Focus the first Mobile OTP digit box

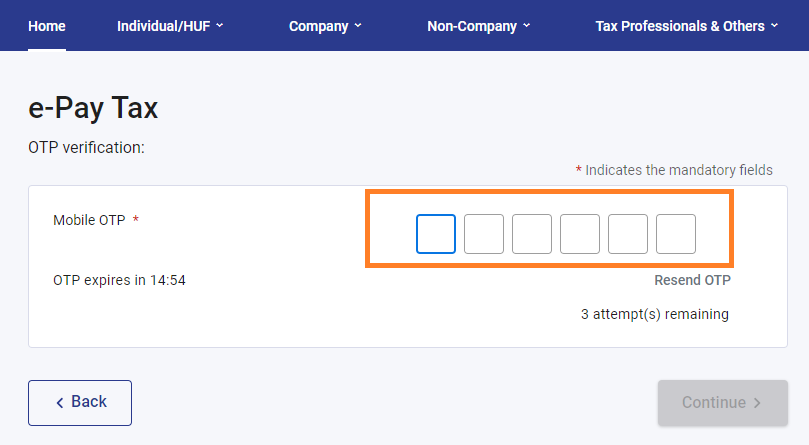click(436, 234)
